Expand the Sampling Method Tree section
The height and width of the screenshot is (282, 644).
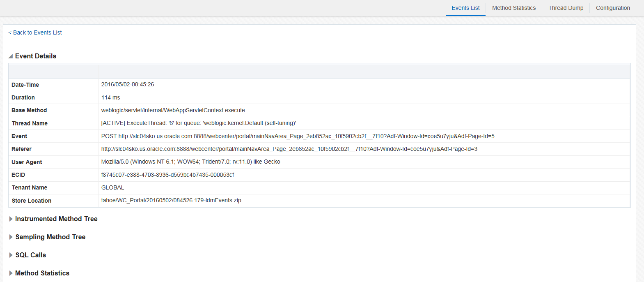[x=11, y=237]
